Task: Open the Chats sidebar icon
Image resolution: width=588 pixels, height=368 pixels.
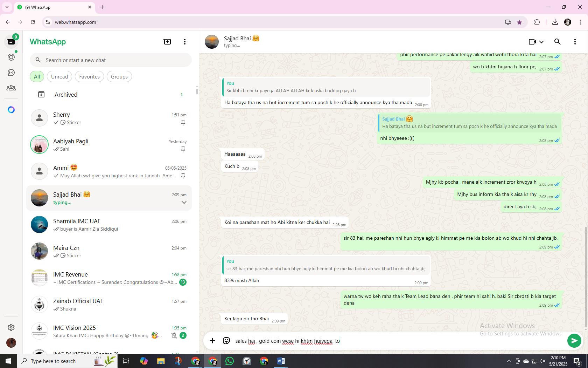Action: coord(11,42)
